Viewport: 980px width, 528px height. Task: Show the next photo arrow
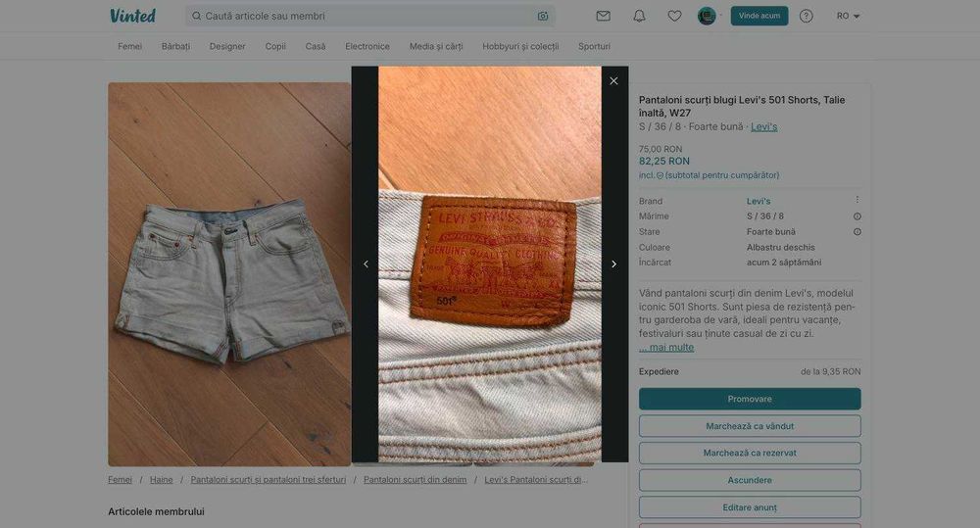(x=613, y=264)
